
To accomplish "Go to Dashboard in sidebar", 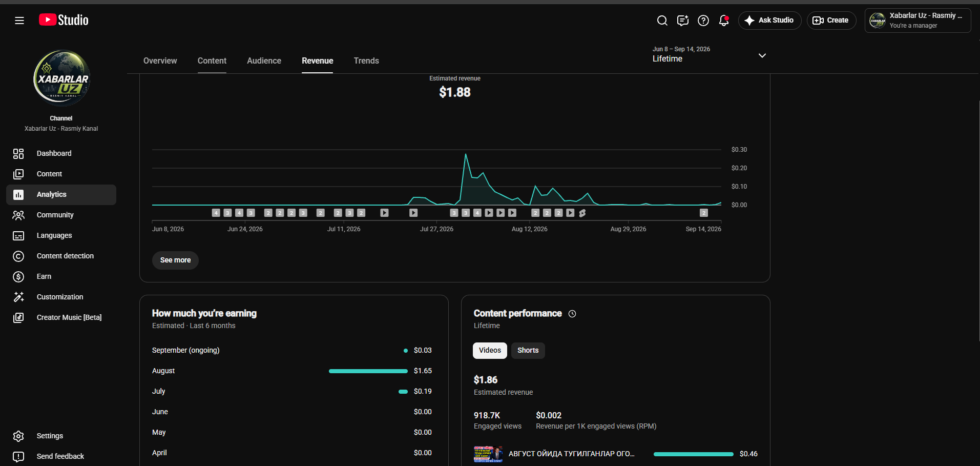I will pyautogui.click(x=61, y=153).
